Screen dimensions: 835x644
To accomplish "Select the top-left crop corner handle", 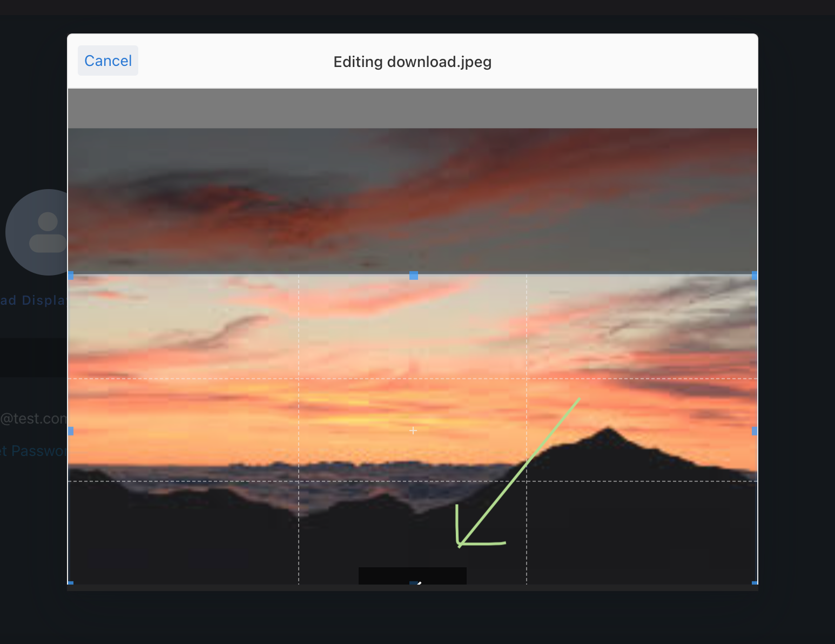I will point(71,276).
